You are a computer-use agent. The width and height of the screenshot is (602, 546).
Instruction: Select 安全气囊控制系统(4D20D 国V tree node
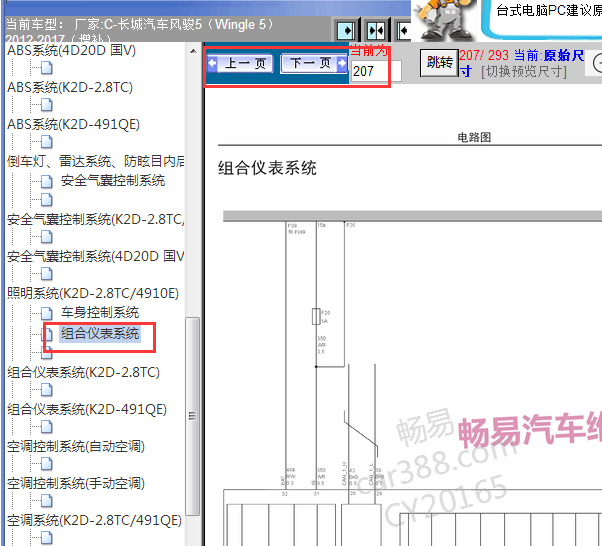[96, 256]
